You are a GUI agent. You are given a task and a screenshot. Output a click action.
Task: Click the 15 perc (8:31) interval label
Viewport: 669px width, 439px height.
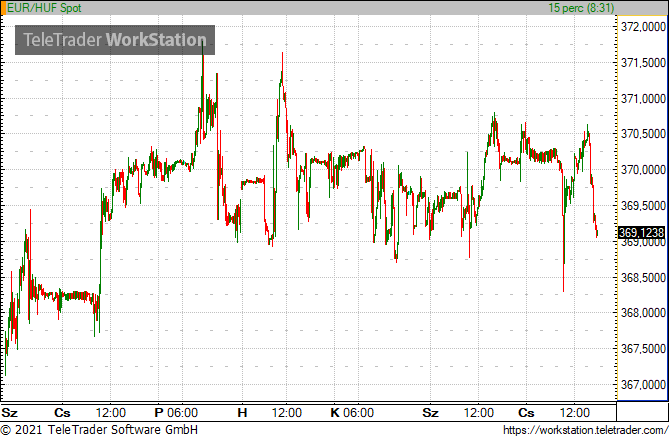(581, 8)
